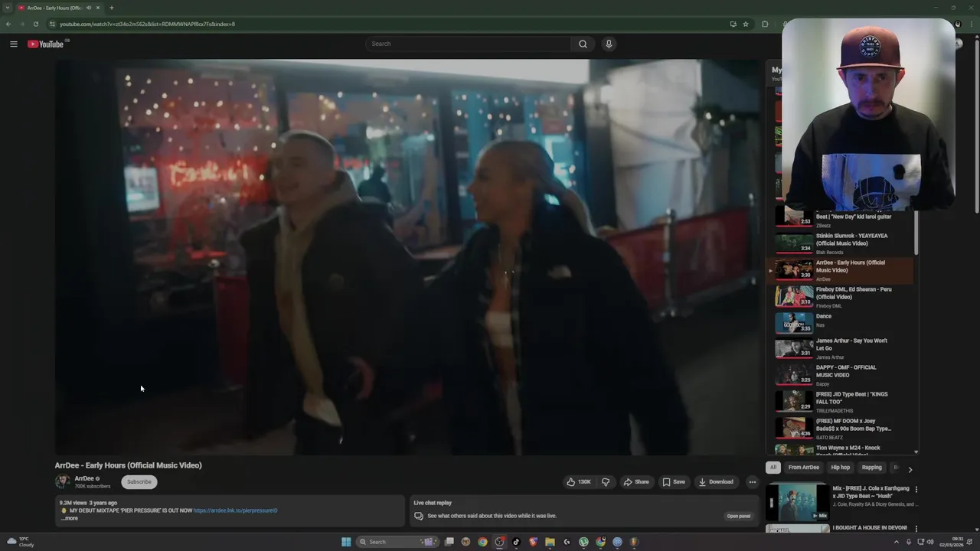Bookmark this page with the star

pyautogui.click(x=746, y=24)
